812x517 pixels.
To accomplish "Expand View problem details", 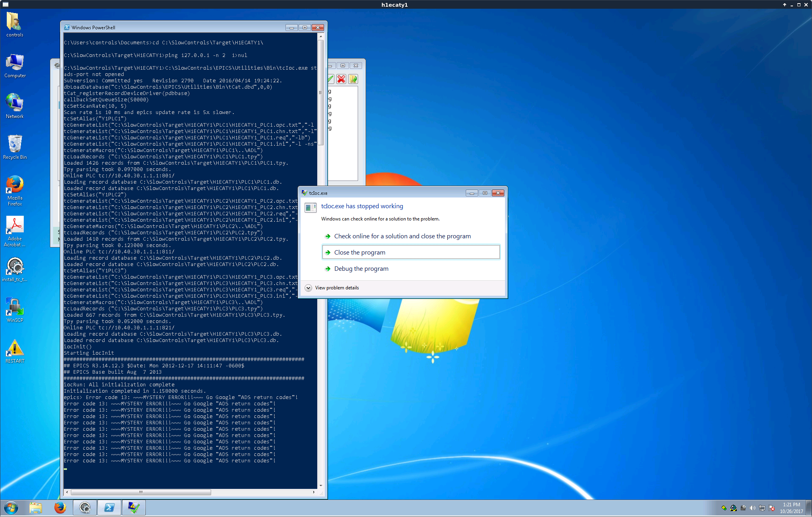I will pos(309,288).
